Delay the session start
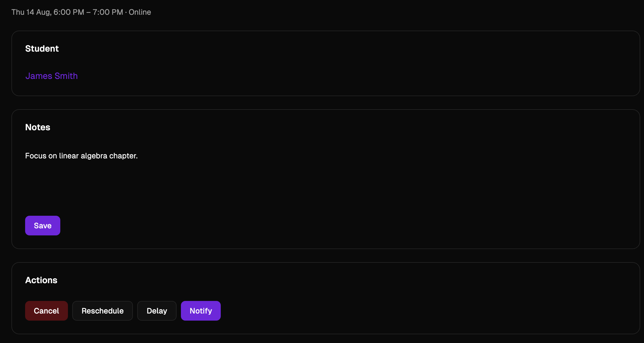The image size is (644, 343). (157, 311)
